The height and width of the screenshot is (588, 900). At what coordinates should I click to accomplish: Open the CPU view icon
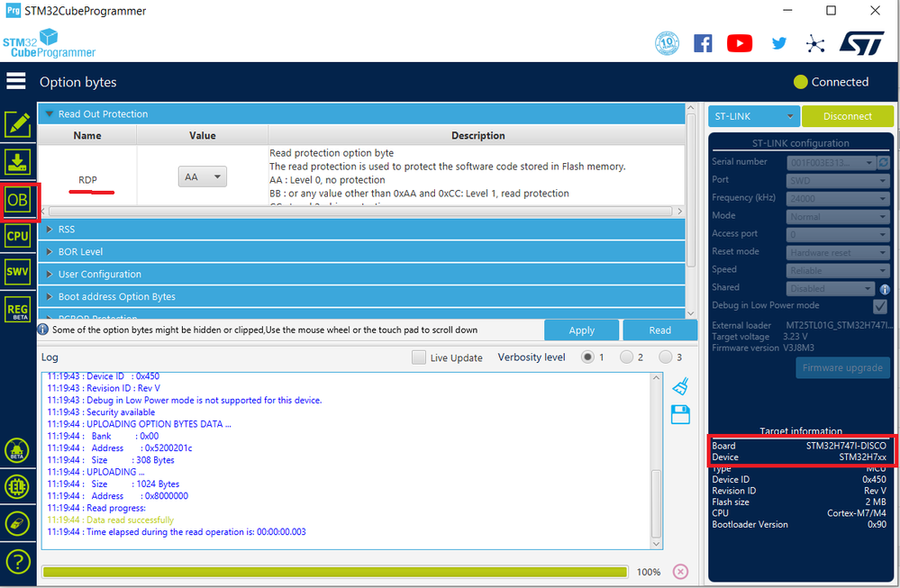tap(18, 236)
